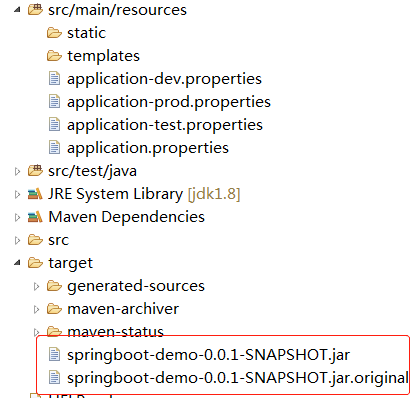Click the JRE System Library books icon
This screenshot has width=420, height=398.
pos(35,194)
